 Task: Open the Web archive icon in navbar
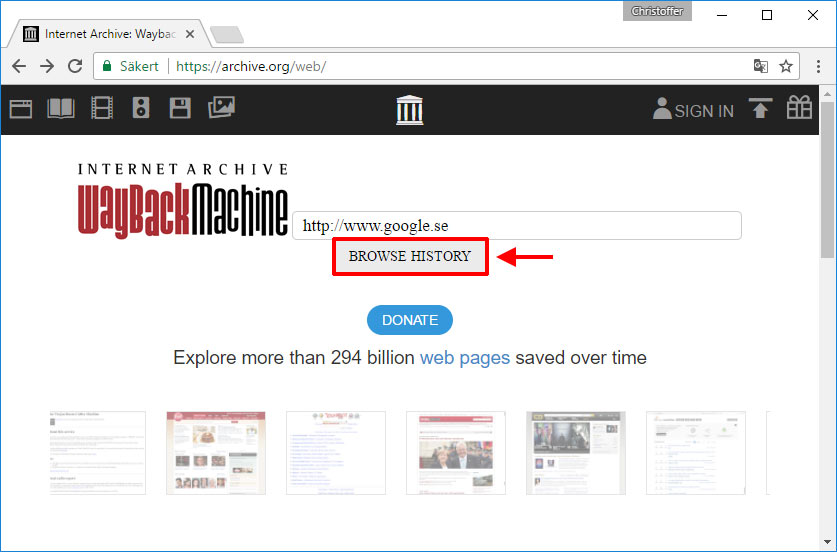point(21,108)
